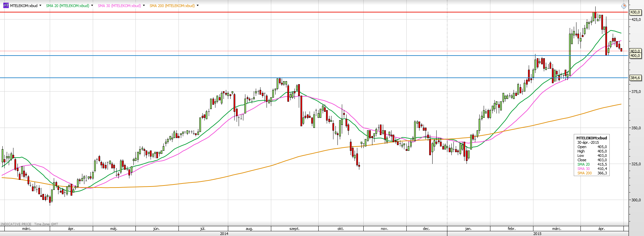Click the Low 403,0 row in the data box
This screenshot has width=644, height=236.
click(x=592, y=156)
